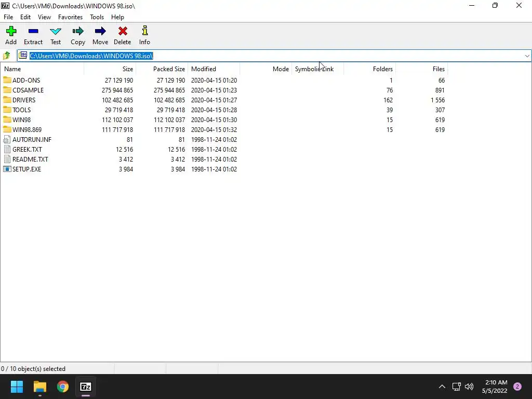Select the TOOLS folder icon

(x=7, y=110)
